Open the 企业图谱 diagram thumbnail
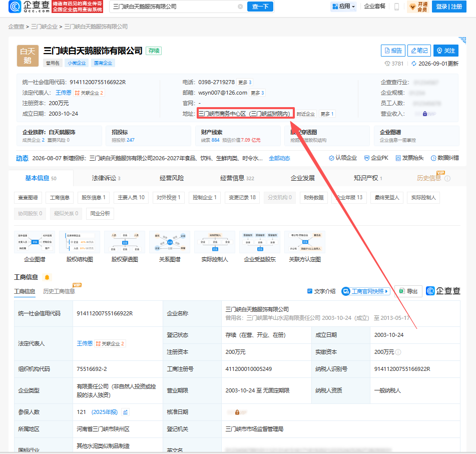Screen dimensions: 476x454 point(35,242)
